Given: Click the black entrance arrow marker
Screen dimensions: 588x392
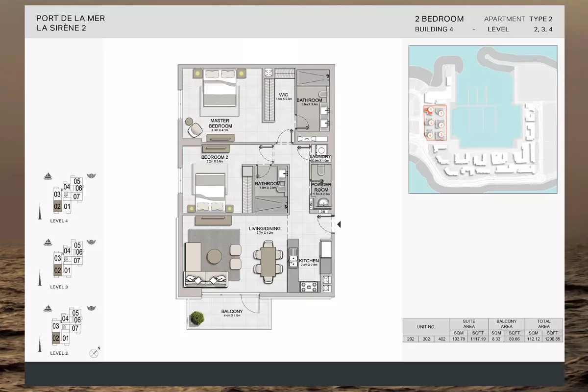Looking at the screenshot, I should tap(339, 224).
